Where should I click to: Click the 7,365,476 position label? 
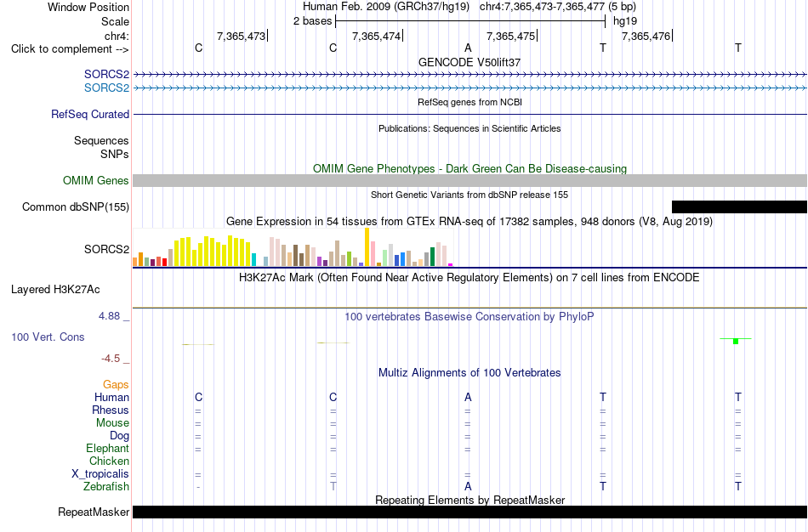click(x=646, y=36)
